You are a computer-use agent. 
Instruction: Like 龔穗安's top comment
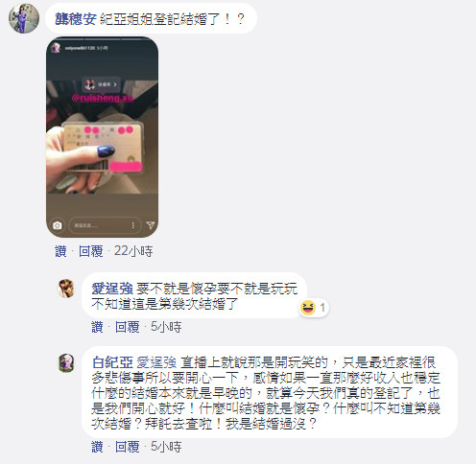pos(60,251)
